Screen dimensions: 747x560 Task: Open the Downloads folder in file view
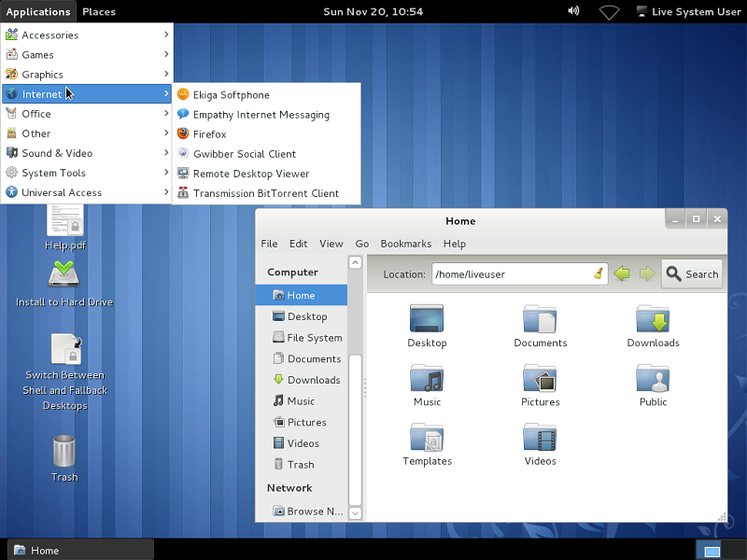coord(653,320)
